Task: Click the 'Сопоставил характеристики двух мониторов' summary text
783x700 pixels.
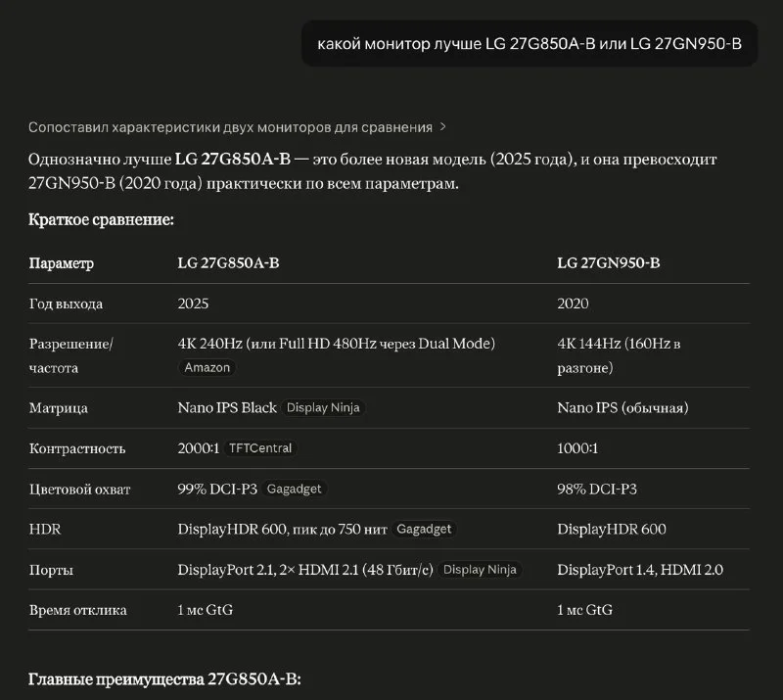Action: (x=230, y=127)
